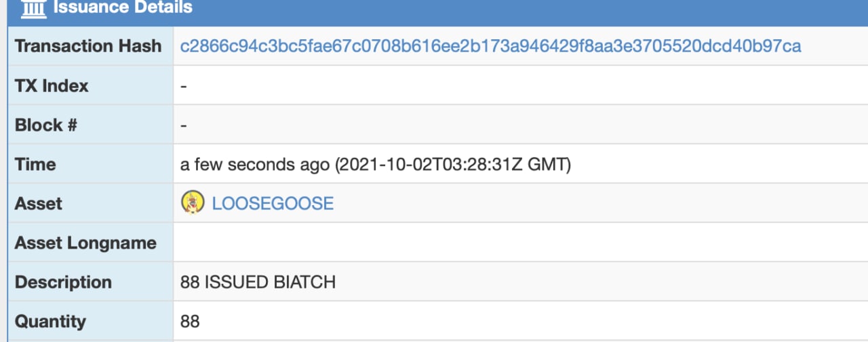Select the Quantity row label

coord(50,322)
